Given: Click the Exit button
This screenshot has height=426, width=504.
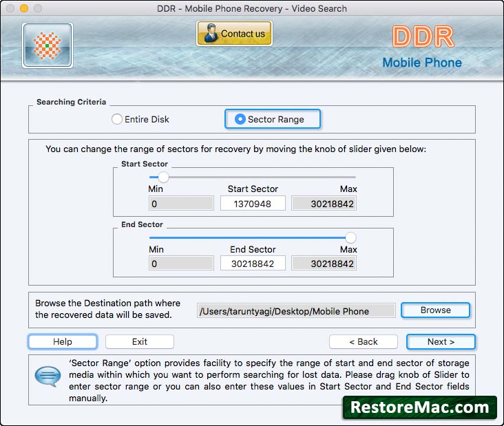Looking at the screenshot, I should pos(140,341).
